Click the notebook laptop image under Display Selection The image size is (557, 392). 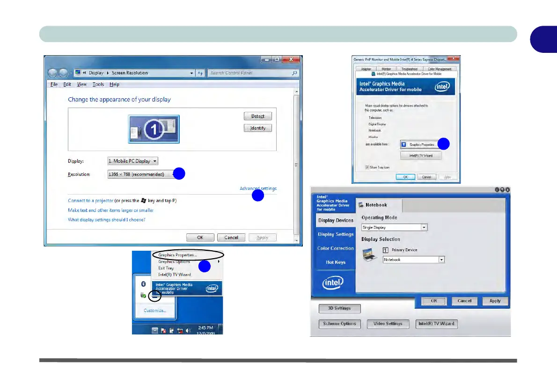pyautogui.click(x=369, y=254)
